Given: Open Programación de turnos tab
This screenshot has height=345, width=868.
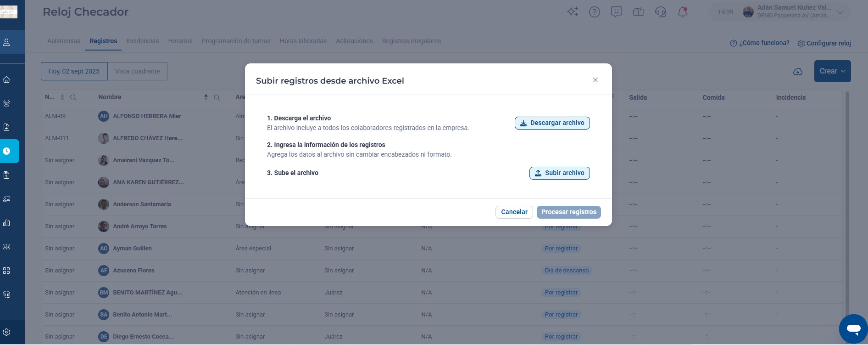Looking at the screenshot, I should click(x=236, y=41).
